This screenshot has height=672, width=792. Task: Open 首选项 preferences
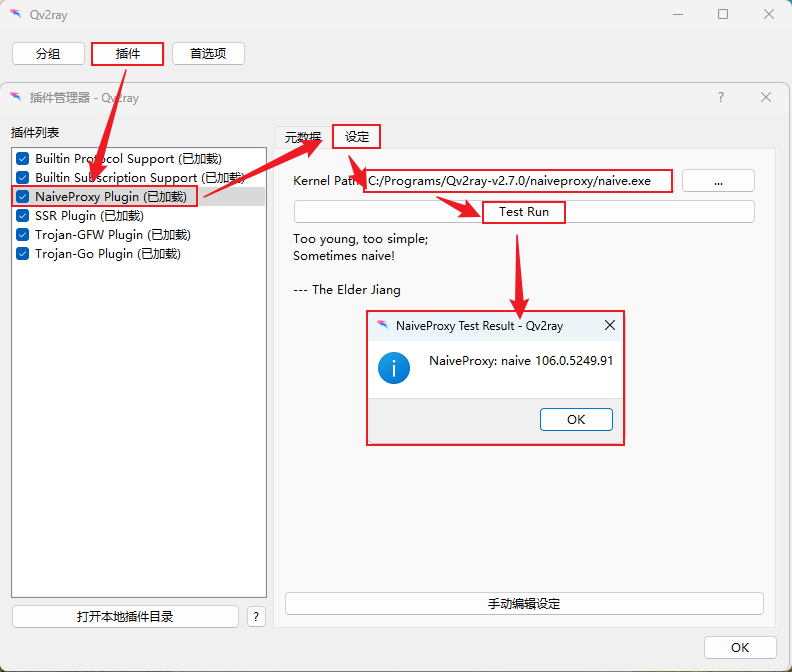tap(208, 54)
